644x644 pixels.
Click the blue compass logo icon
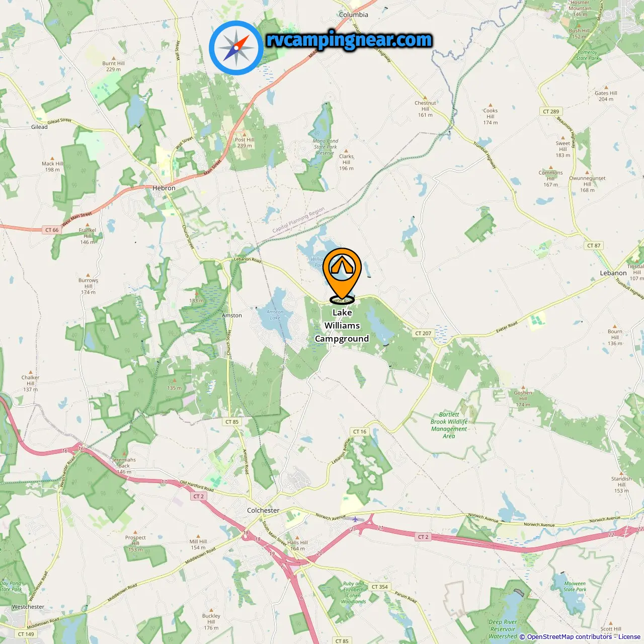[x=236, y=48]
